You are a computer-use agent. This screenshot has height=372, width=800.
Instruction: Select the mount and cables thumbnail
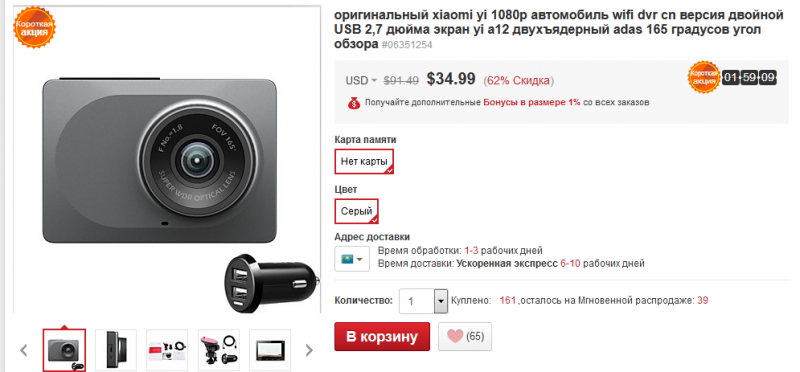219,350
